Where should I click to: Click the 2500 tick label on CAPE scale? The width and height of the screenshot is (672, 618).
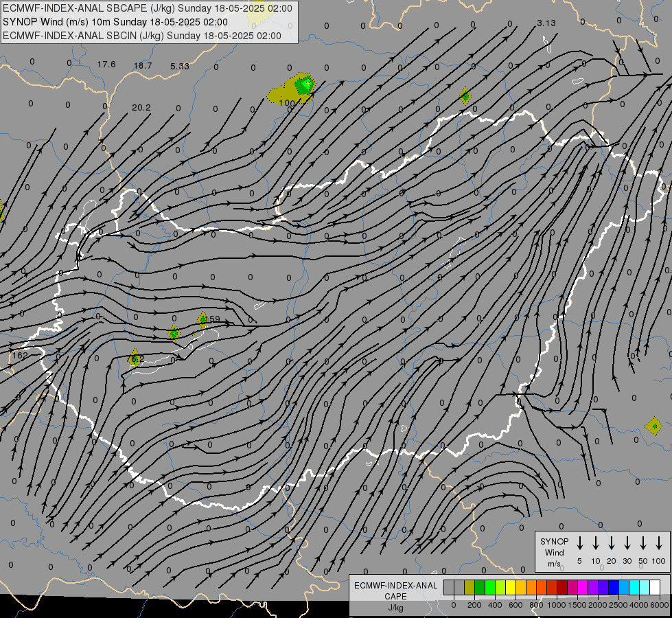pyautogui.click(x=618, y=605)
